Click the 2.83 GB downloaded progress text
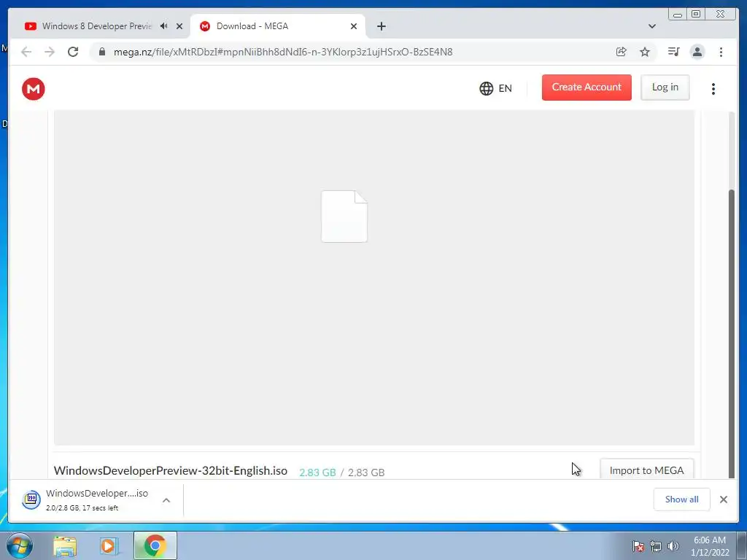Viewport: 747px width, 560px height. pos(317,472)
